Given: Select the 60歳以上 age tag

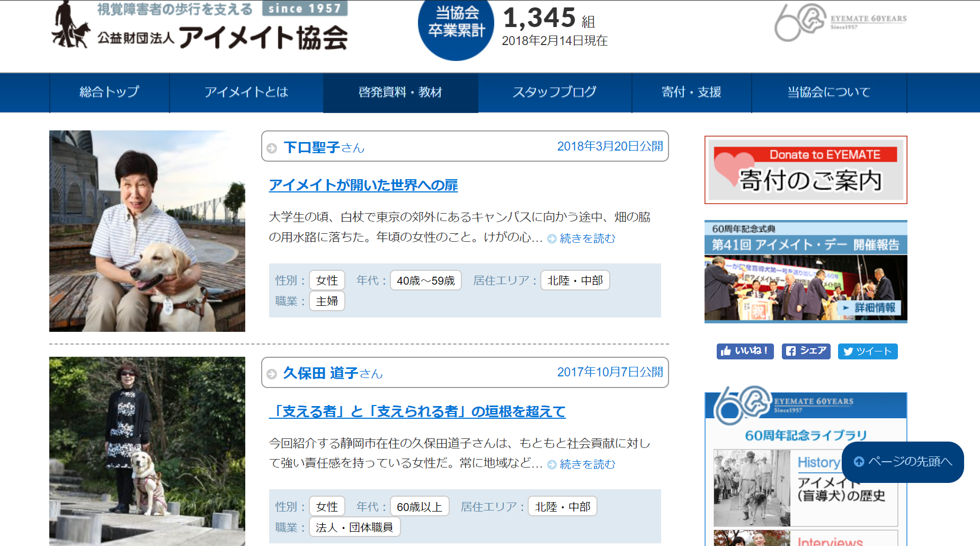Looking at the screenshot, I should point(420,507).
